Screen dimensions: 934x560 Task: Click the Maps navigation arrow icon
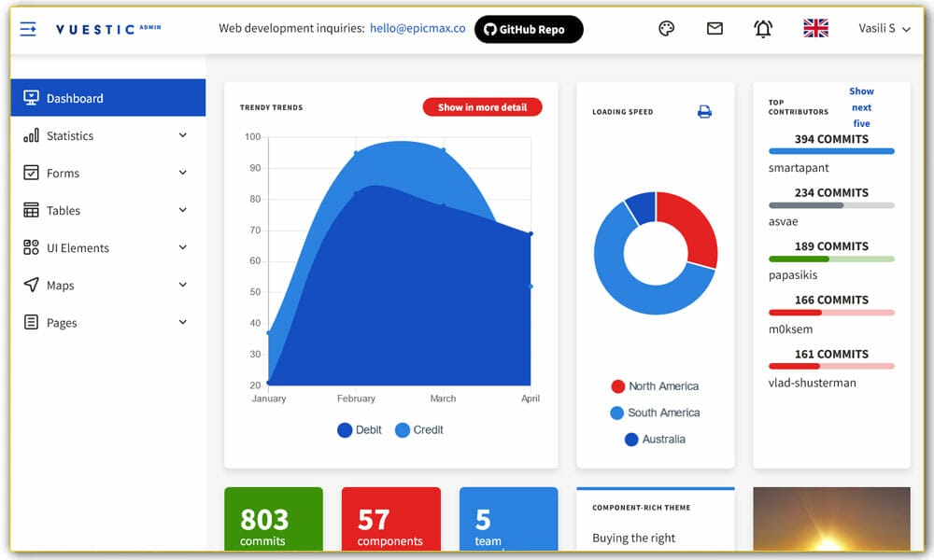31,286
